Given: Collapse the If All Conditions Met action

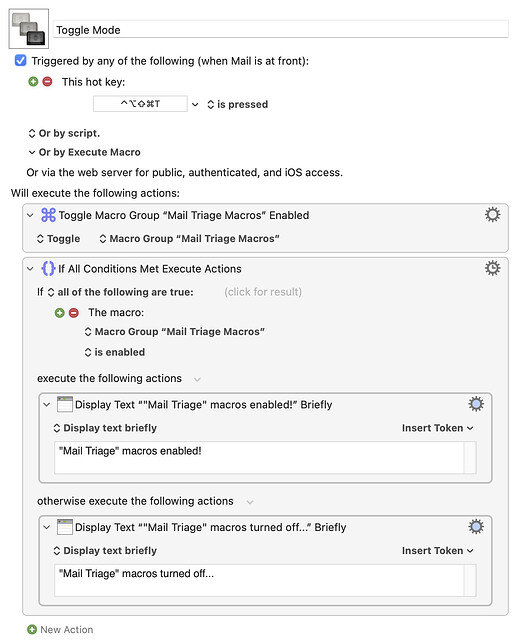Looking at the screenshot, I should tap(30, 269).
